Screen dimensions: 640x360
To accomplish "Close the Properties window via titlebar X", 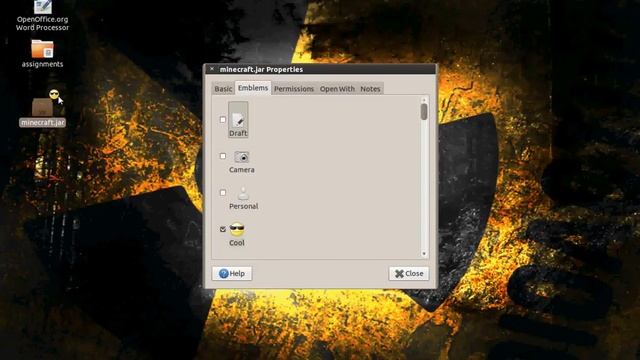I will click(x=211, y=69).
